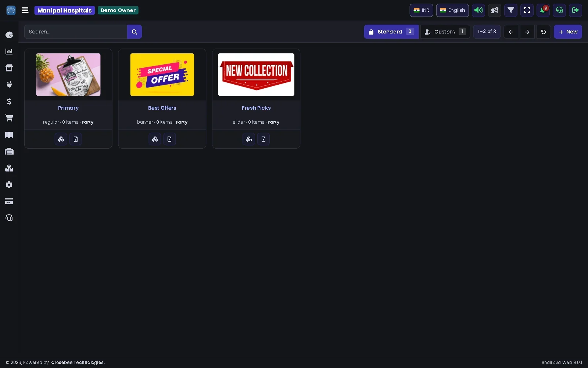
Task: Open the store sidebar icon
Action: (x=9, y=68)
